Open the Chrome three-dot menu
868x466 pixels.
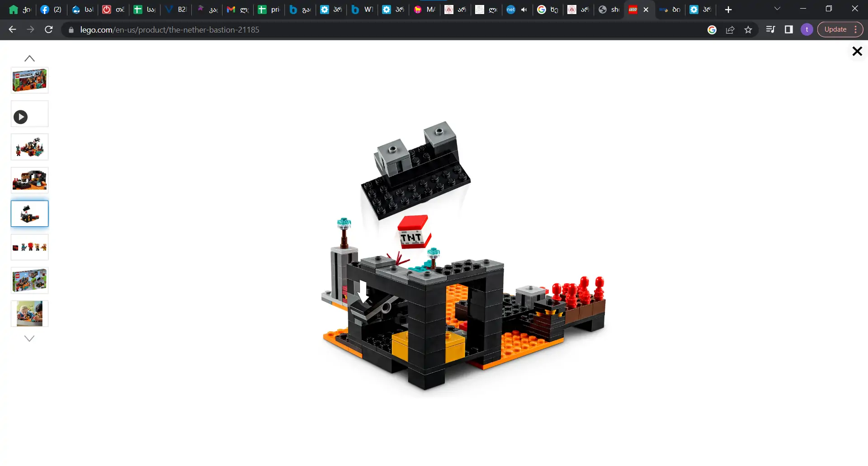[856, 29]
